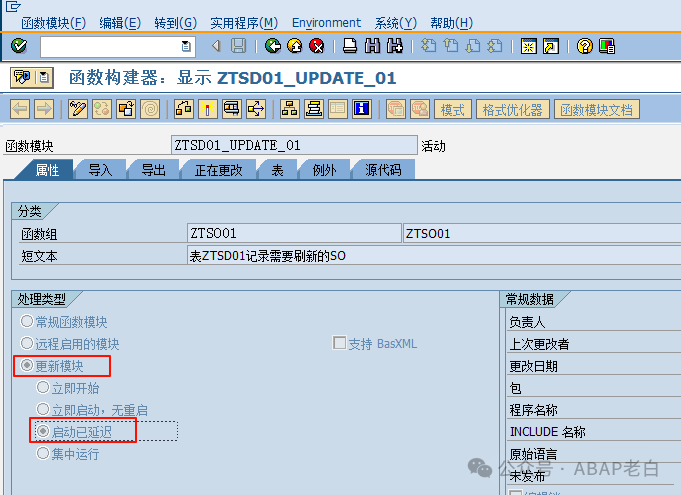Open 编辑(E) menu
This screenshot has height=495, width=681.
(120, 23)
